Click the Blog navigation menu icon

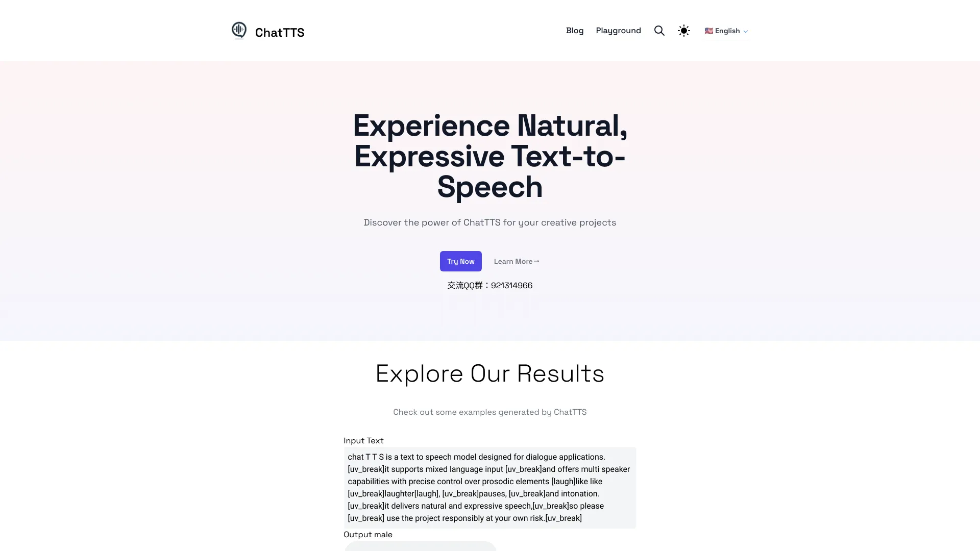click(x=574, y=30)
